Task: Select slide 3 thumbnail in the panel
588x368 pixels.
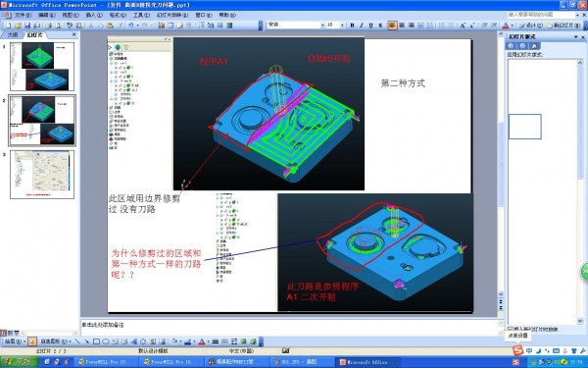Action: tap(42, 175)
